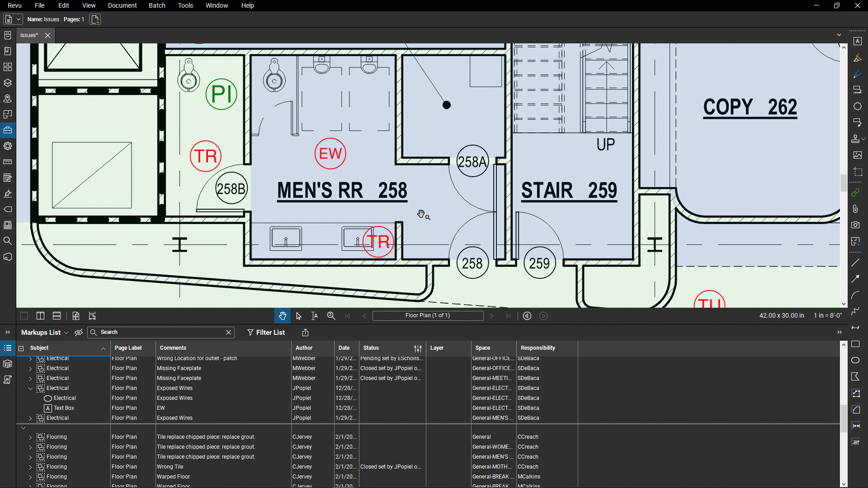Screen dimensions: 868x488
Task: Open the Filter List options
Action: pos(265,332)
